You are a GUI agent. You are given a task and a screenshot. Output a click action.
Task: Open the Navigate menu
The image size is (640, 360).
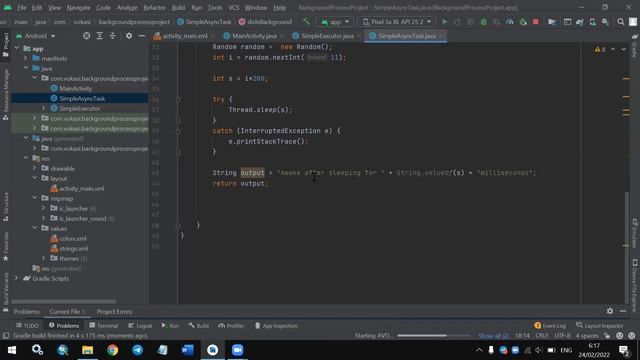[x=78, y=7]
